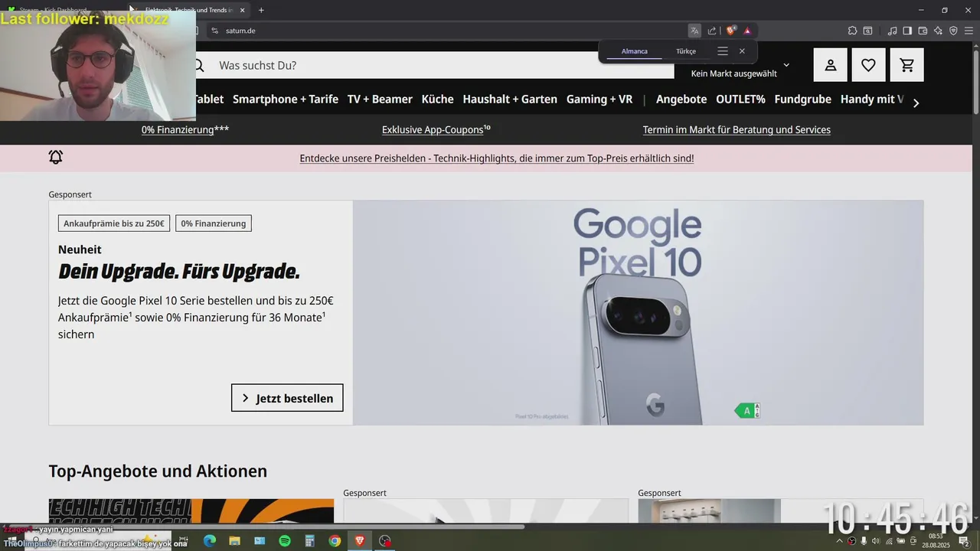The width and height of the screenshot is (980, 551).
Task: Open the browser extensions puzzle icon
Action: [852, 31]
